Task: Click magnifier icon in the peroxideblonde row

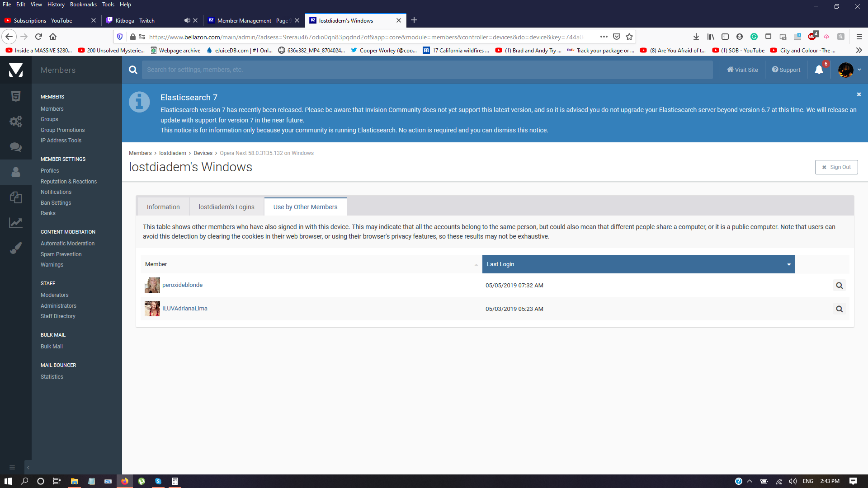Action: click(839, 286)
